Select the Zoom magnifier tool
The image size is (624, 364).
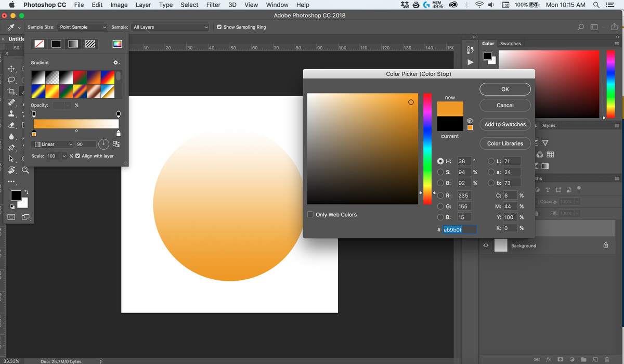[25, 170]
